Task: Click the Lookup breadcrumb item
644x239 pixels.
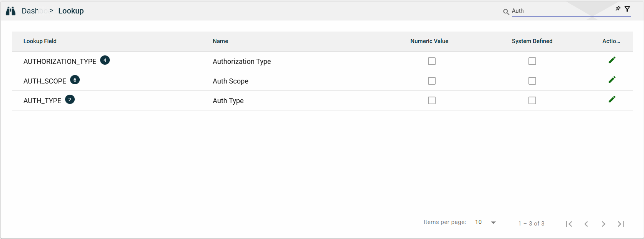Action: pos(71,11)
